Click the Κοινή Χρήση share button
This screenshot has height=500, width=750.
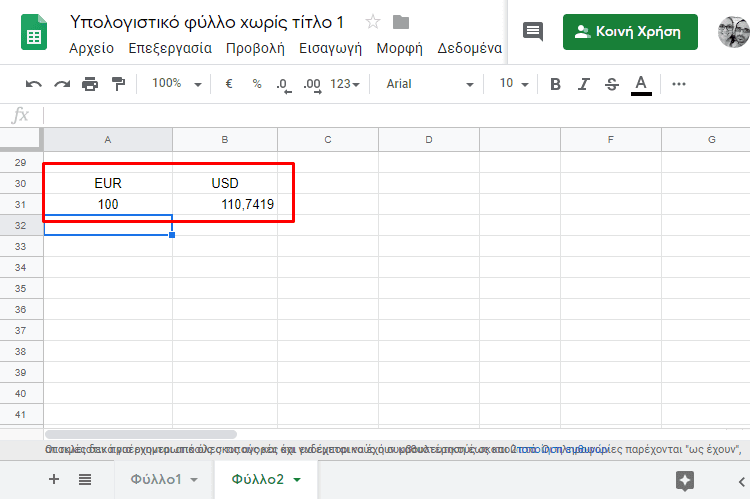coord(630,32)
